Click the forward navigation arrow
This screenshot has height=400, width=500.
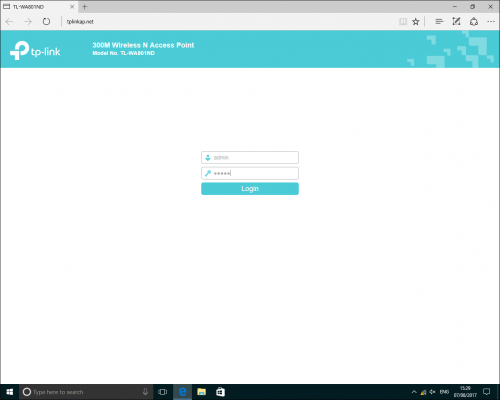pos(28,22)
